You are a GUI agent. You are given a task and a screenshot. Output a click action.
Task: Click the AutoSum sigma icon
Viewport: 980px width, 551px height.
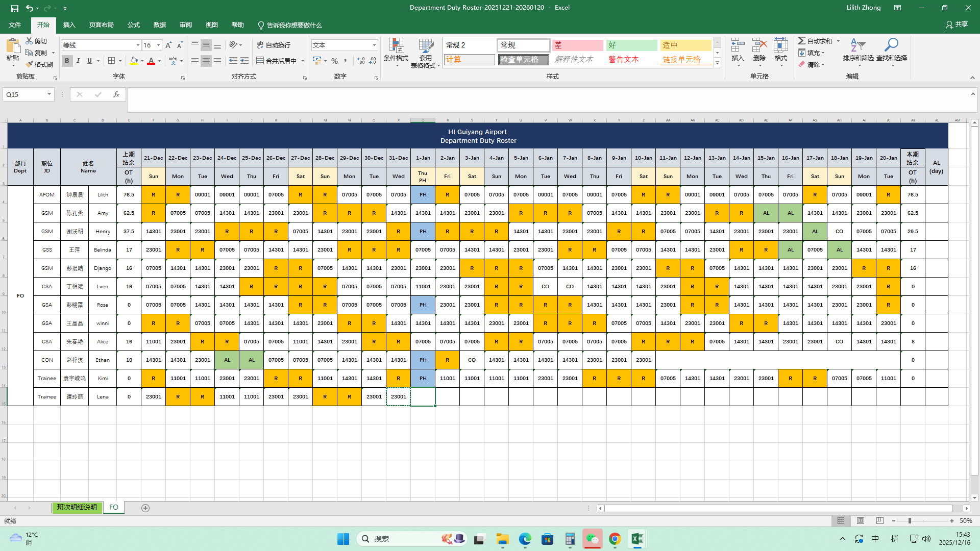[802, 41]
